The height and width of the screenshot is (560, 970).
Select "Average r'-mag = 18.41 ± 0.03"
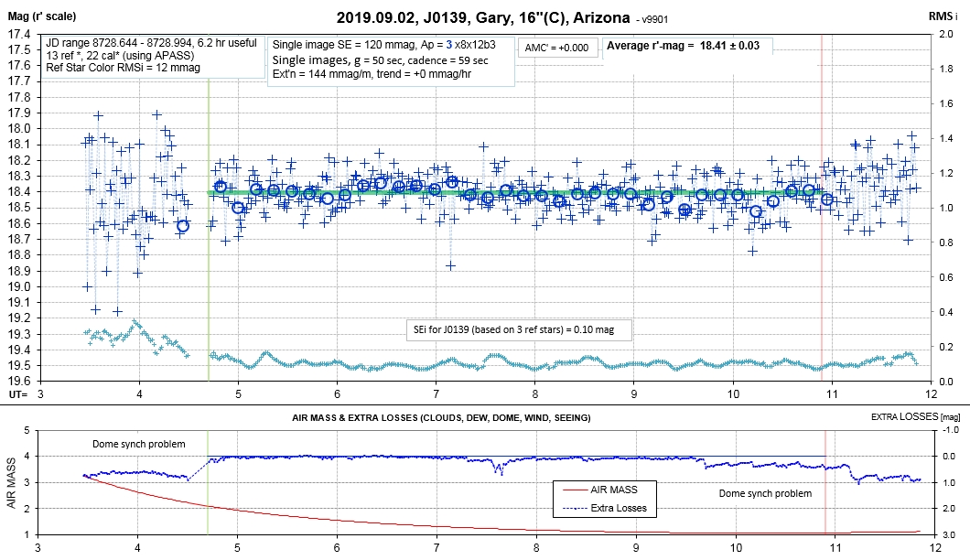click(x=683, y=45)
